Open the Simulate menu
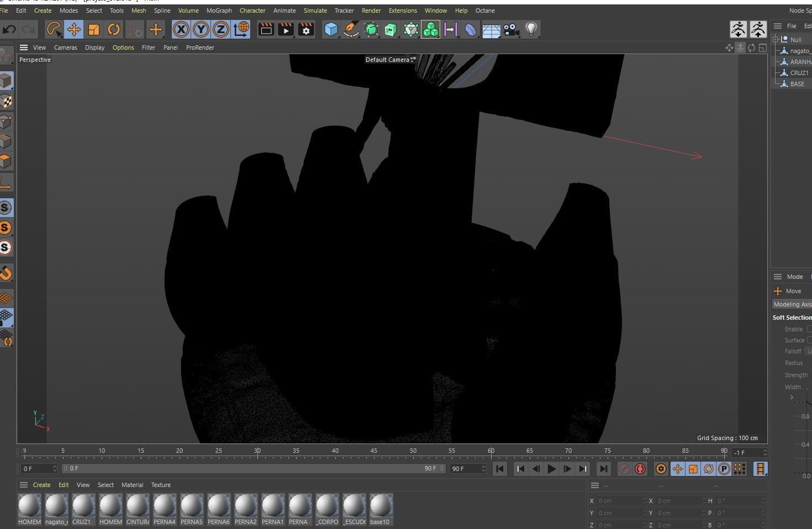The height and width of the screenshot is (529, 812). click(x=315, y=10)
